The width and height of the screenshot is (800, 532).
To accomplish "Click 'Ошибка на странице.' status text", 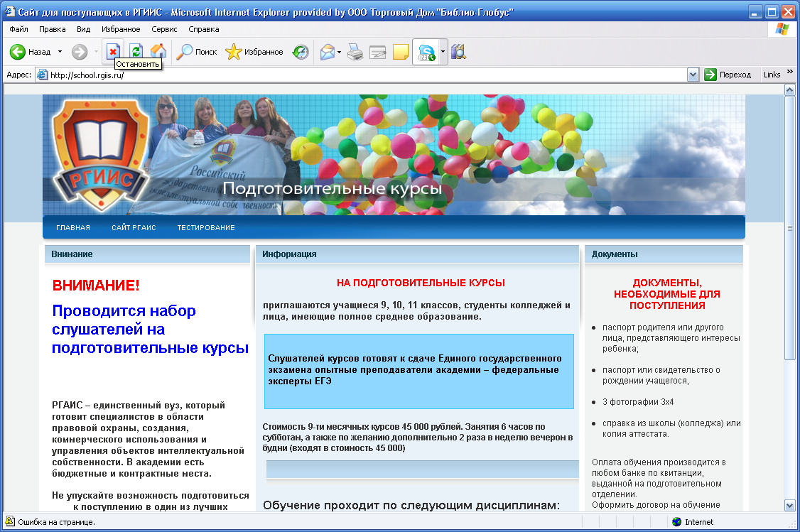I will tap(56, 522).
